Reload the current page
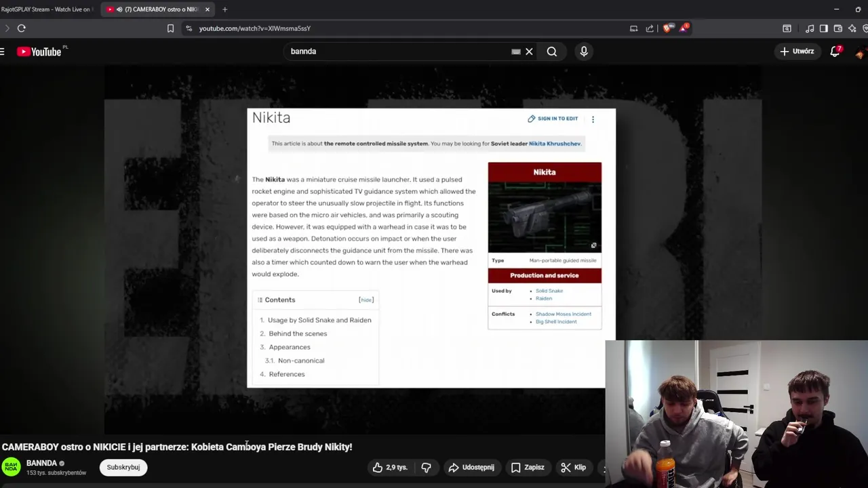This screenshot has width=868, height=488. (22, 28)
